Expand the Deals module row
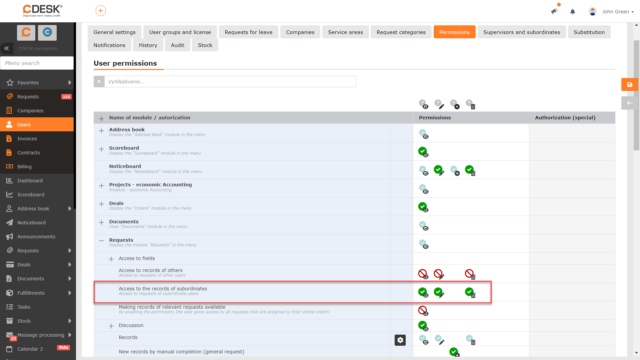The height and width of the screenshot is (360, 640). 101,204
